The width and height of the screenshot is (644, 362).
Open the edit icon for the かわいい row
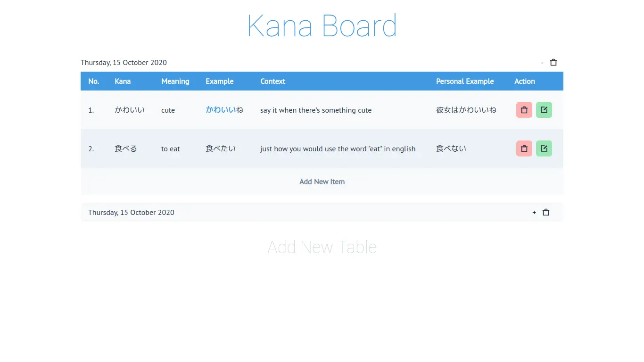point(544,109)
